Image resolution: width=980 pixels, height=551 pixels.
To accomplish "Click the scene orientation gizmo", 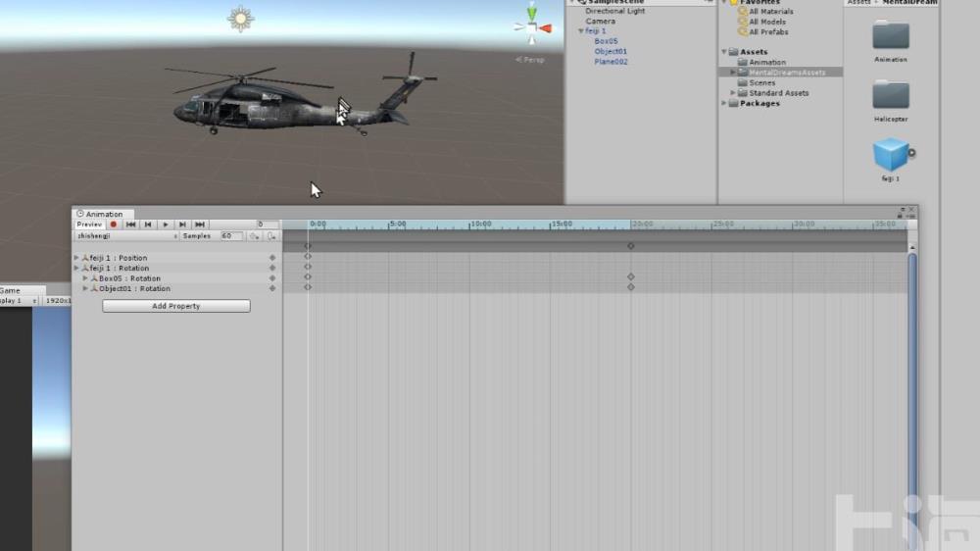I will 531,25.
